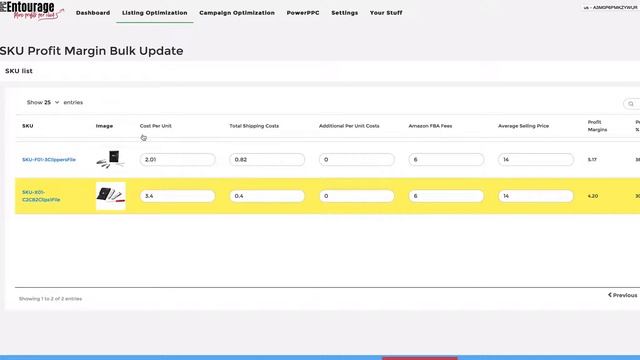Open the SKU-X01 link in yellow row
The width and height of the screenshot is (640, 360).
[x=41, y=196]
